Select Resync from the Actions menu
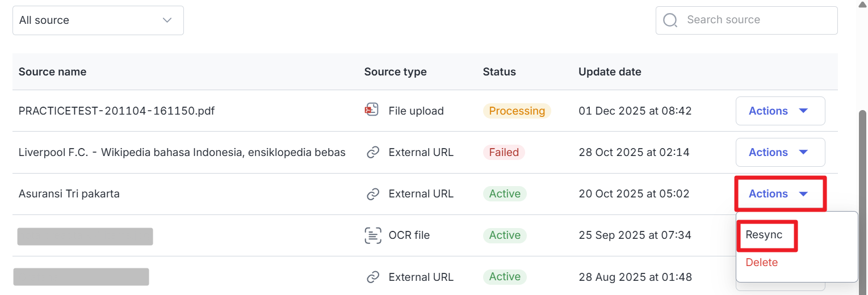 [764, 235]
